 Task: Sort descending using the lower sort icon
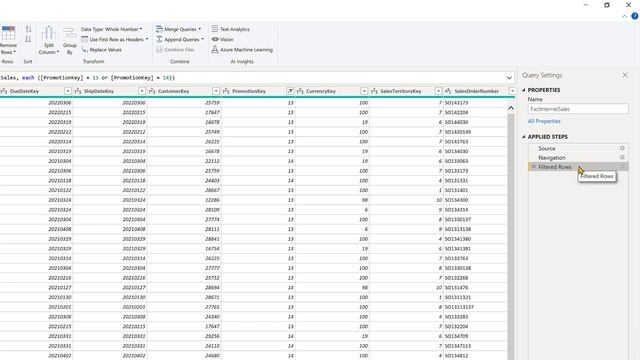(x=28, y=39)
